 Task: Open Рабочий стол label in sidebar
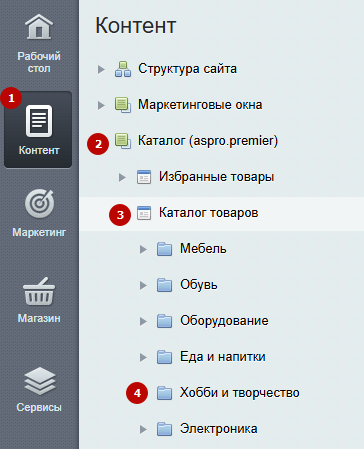[39, 62]
